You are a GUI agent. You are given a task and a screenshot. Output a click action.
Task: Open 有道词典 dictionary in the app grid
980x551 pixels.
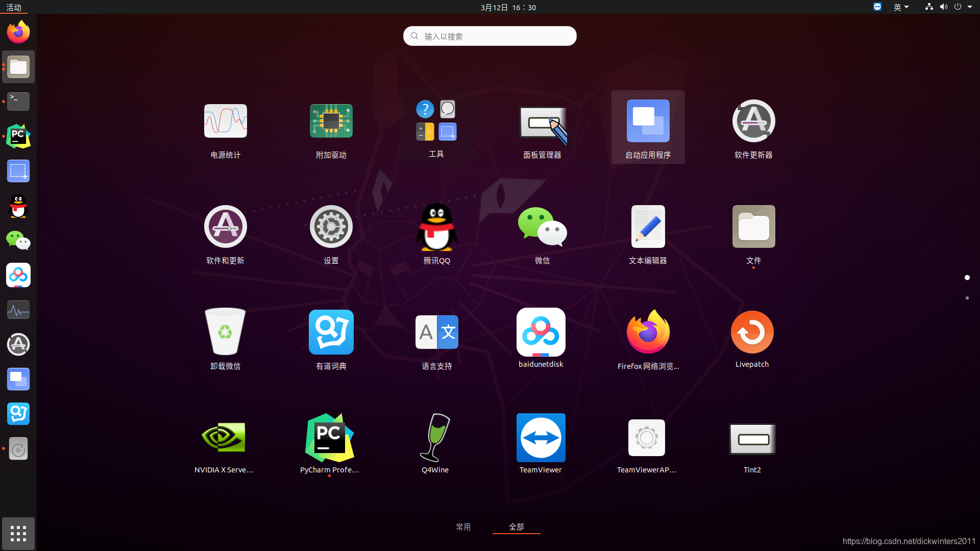pos(331,332)
